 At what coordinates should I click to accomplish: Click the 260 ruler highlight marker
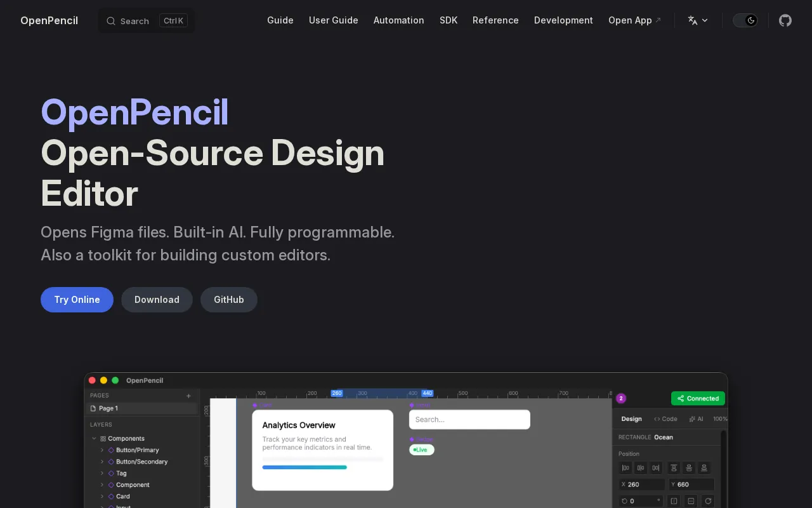(x=337, y=394)
